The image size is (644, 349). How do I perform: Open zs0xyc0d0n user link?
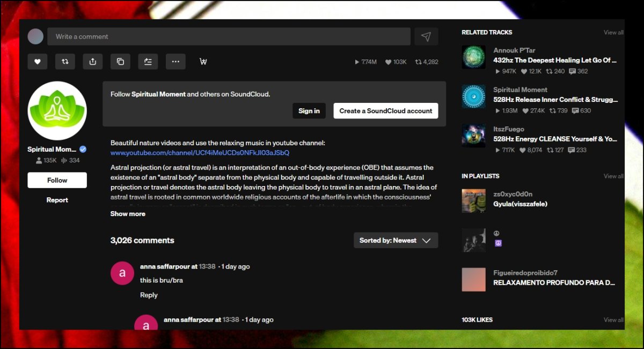[513, 194]
